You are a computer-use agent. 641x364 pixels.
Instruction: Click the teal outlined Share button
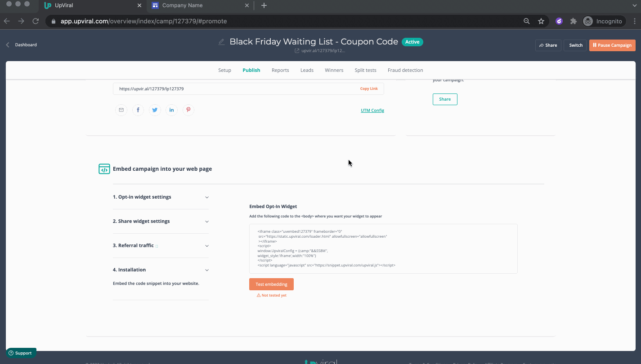445,99
